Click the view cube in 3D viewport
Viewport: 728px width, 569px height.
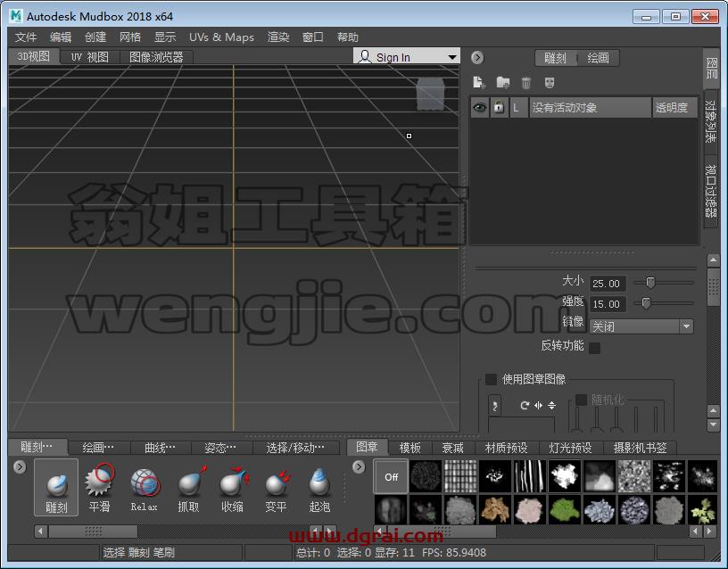tap(430, 95)
